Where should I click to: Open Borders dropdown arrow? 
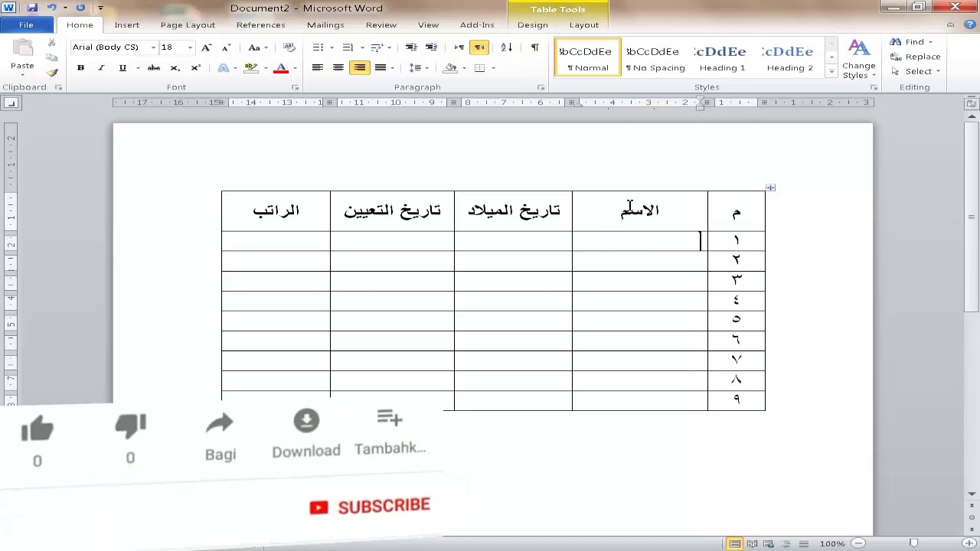[x=493, y=68]
